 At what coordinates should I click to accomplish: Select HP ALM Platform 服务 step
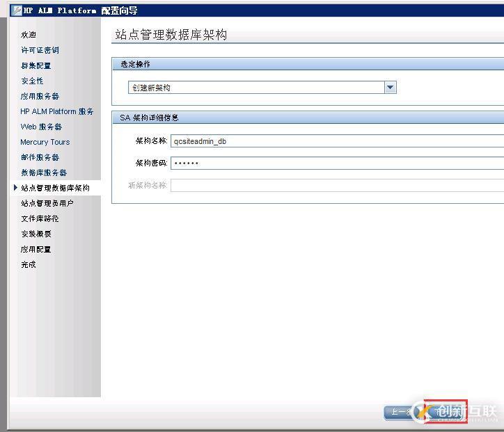tap(57, 111)
